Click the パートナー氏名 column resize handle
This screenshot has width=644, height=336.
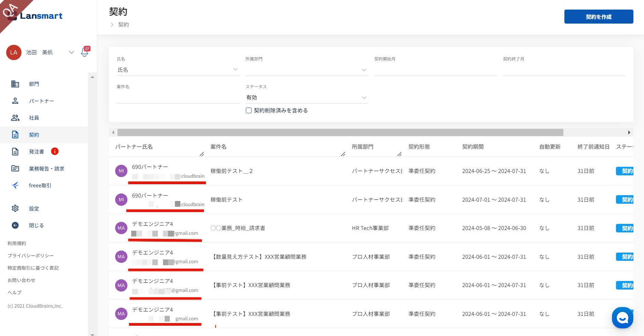[x=202, y=154]
